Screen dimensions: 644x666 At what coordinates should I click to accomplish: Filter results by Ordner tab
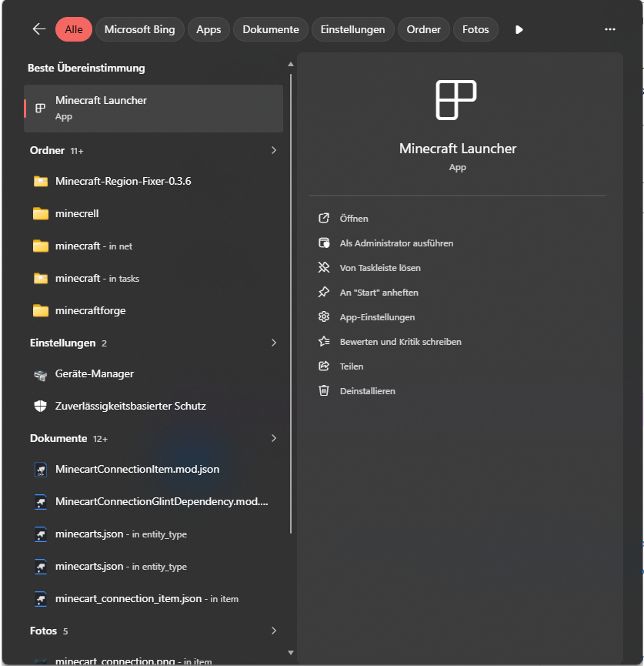pos(424,29)
